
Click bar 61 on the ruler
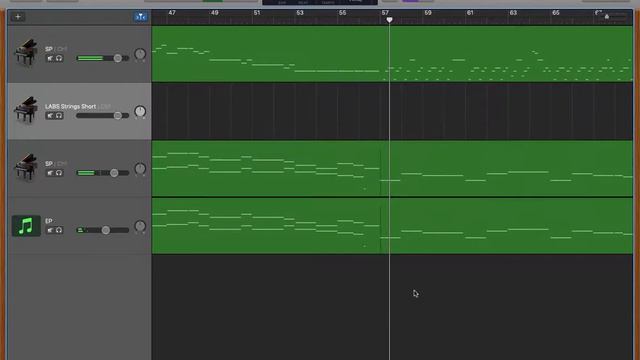click(x=470, y=13)
